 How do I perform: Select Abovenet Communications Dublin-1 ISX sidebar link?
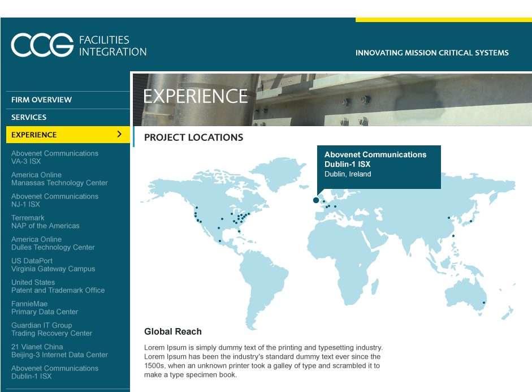pyautogui.click(x=54, y=372)
